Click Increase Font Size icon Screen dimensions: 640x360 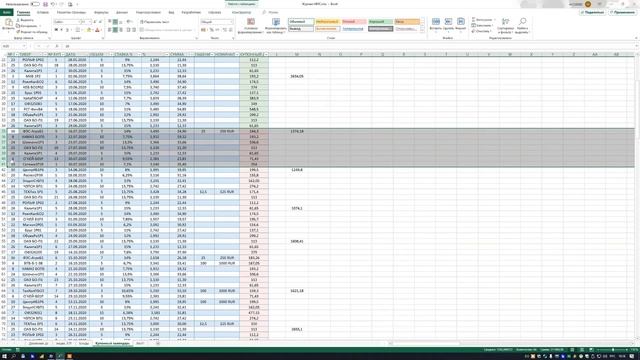click(95, 22)
